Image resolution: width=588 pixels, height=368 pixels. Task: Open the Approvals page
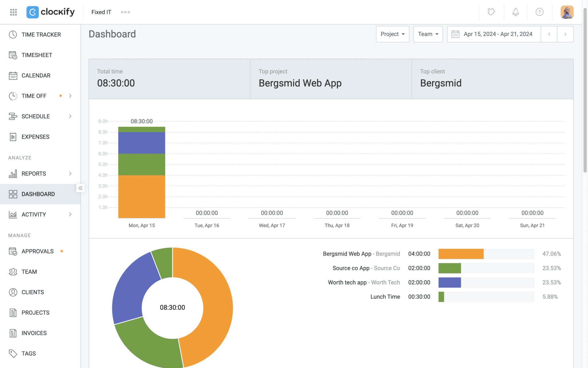click(x=38, y=251)
